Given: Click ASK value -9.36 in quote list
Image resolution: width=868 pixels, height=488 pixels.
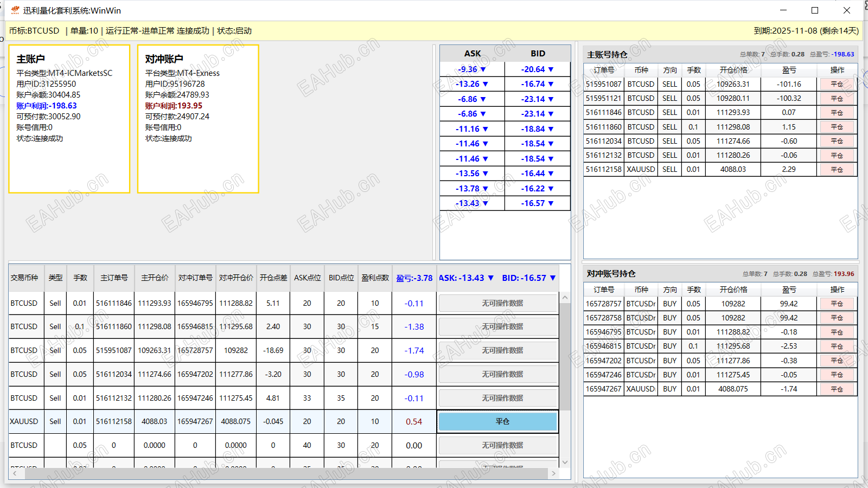Looking at the screenshot, I should [x=472, y=69].
